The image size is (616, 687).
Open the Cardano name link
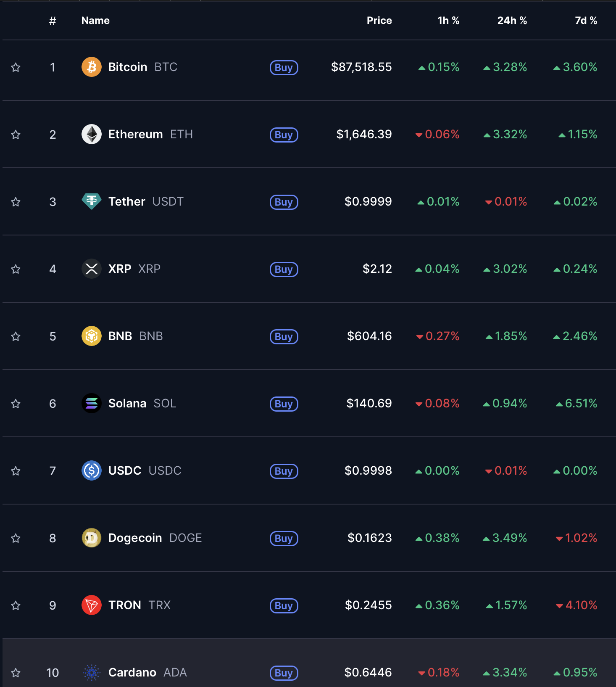point(132,672)
